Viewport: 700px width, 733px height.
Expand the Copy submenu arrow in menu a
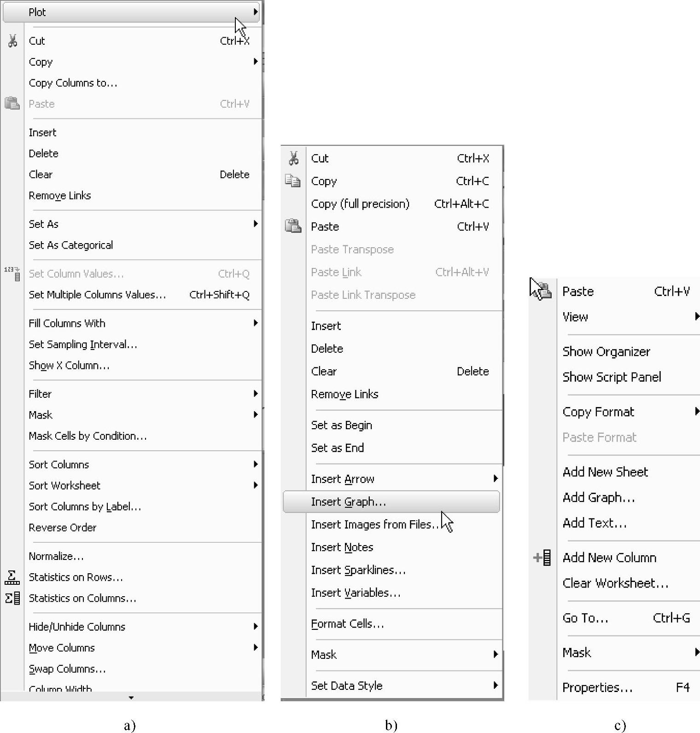point(256,61)
